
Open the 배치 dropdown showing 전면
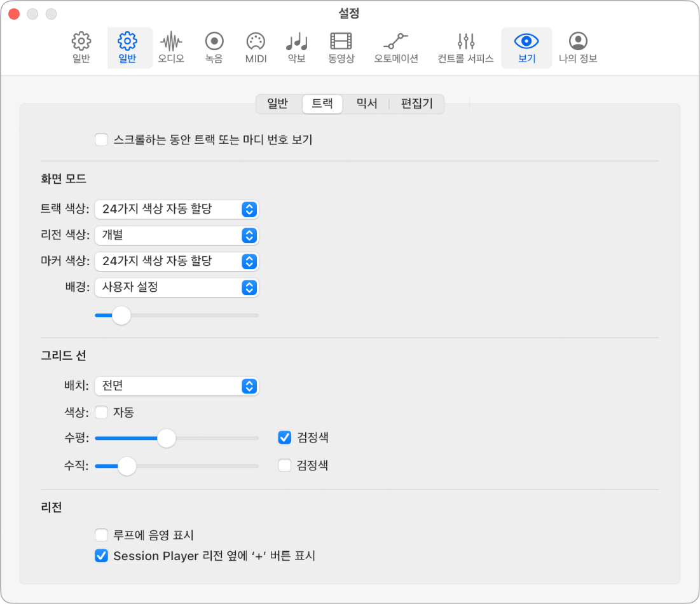(x=177, y=386)
